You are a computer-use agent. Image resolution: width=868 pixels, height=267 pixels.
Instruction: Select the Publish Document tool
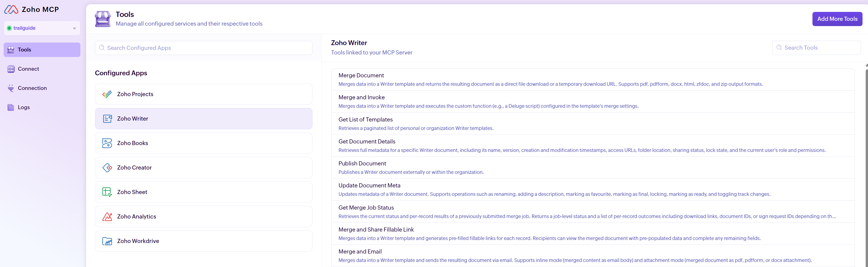pyautogui.click(x=593, y=167)
